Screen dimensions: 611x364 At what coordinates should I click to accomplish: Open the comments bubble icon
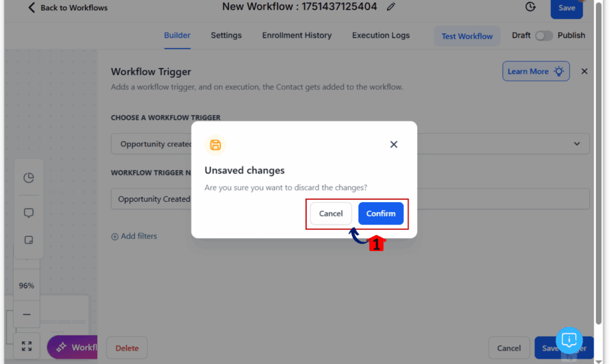click(29, 213)
